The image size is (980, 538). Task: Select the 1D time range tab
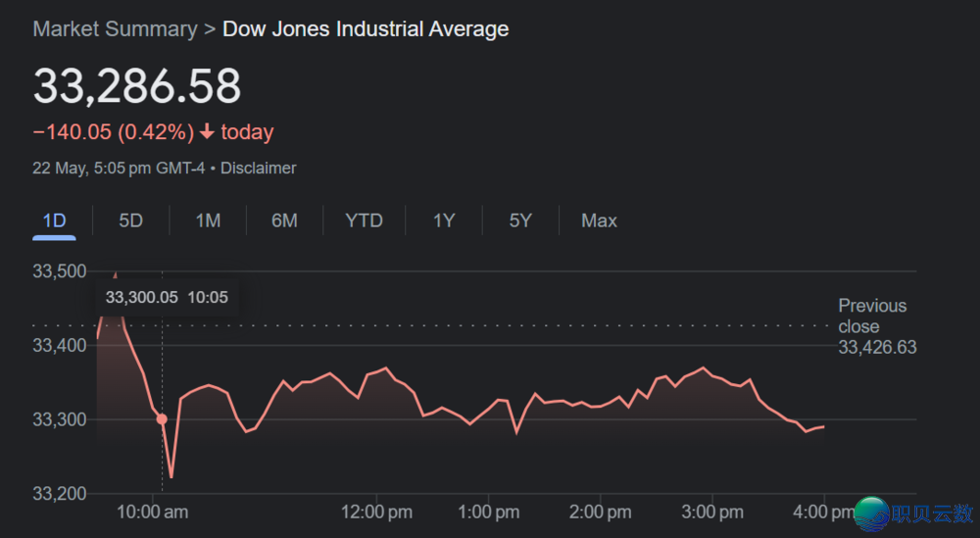54,220
